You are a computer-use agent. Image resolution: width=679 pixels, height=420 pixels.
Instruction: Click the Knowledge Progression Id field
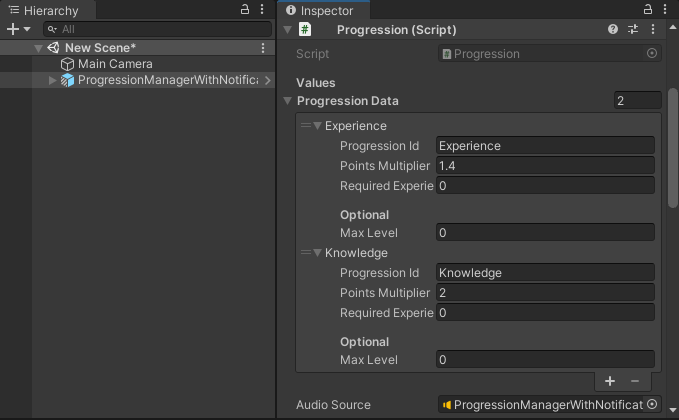[545, 273]
